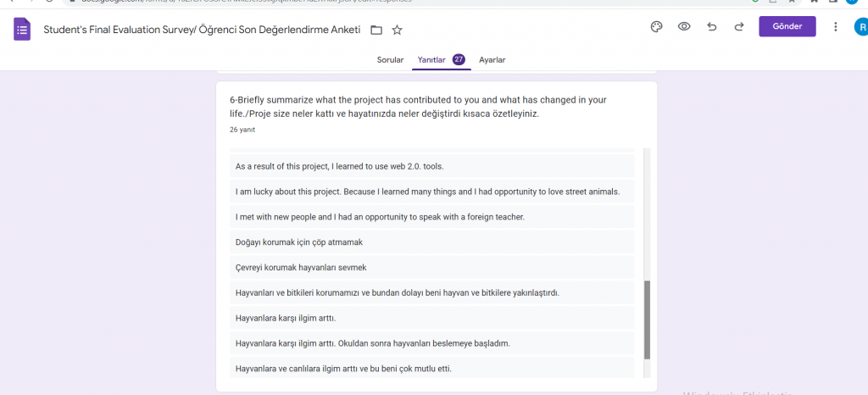The width and height of the screenshot is (868, 395).
Task: Click the responses list scrollbar thumb
Action: point(648,320)
